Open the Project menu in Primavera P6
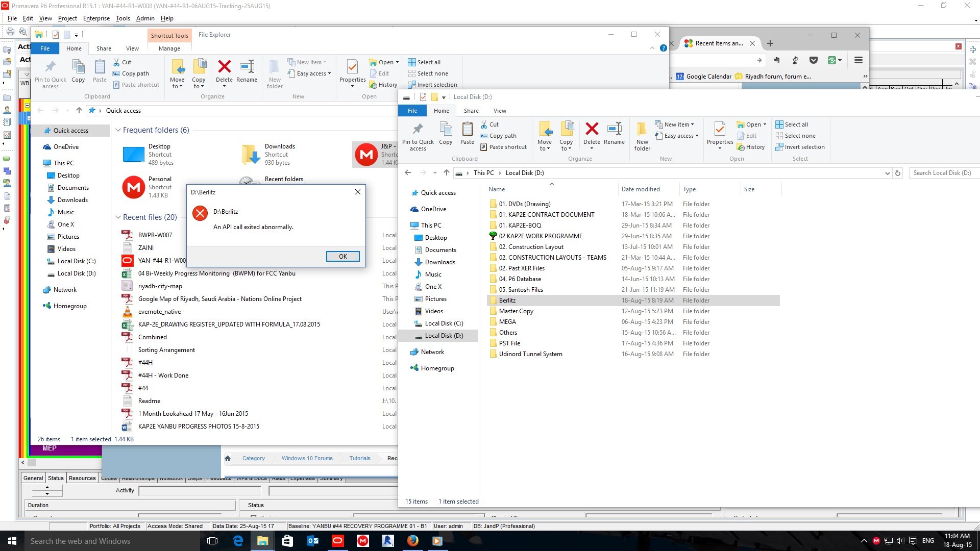980x551 pixels. click(x=67, y=18)
